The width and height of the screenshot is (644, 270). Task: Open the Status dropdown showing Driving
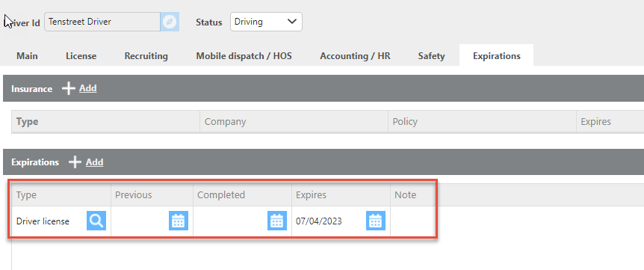pos(266,22)
